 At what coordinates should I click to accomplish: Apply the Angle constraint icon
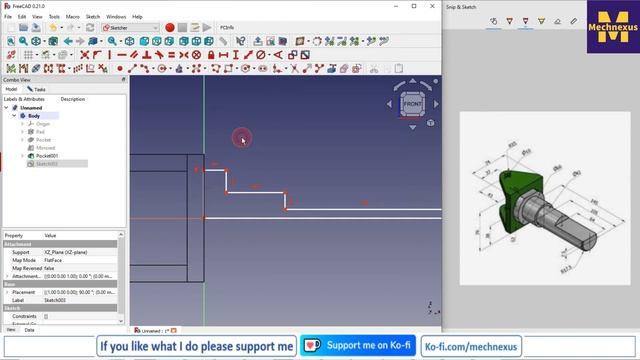tap(278, 55)
